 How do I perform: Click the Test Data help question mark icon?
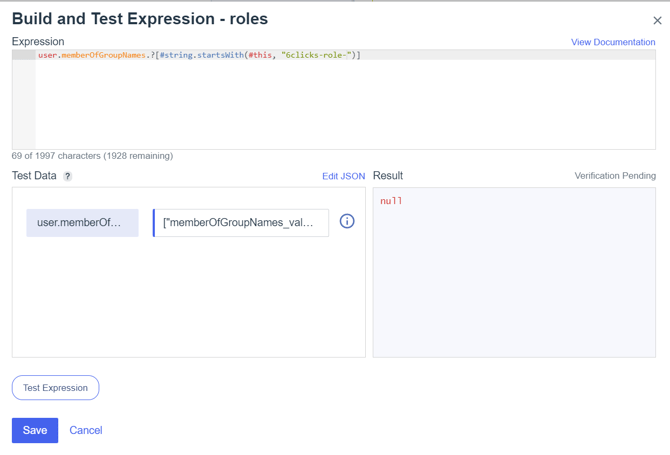68,176
